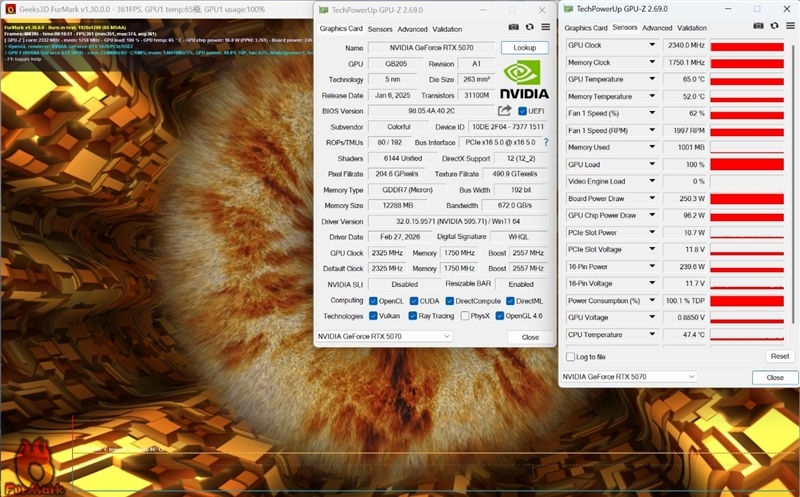Click the BIOS Version field 98.05.4A.40.2C
Viewport: 800px width, 497px height.
(431, 111)
